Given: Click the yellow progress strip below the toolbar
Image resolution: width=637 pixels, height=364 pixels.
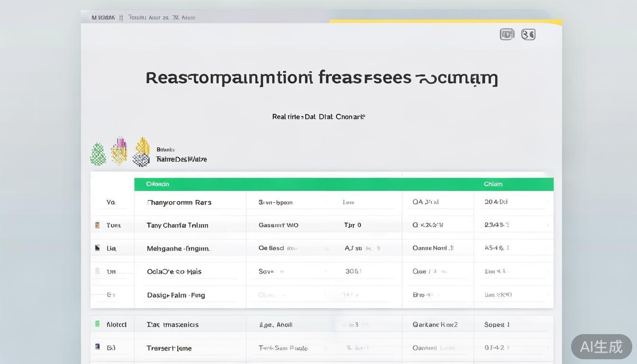Looking at the screenshot, I should tap(446, 21).
